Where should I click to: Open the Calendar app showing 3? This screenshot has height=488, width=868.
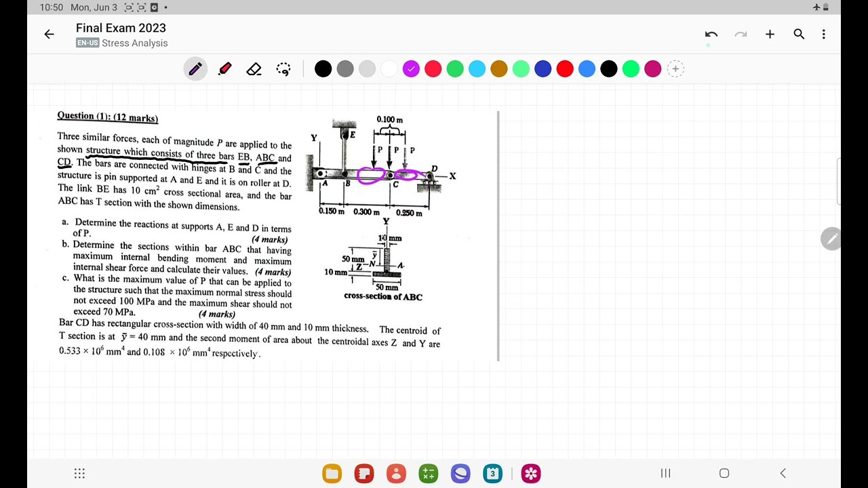point(492,474)
